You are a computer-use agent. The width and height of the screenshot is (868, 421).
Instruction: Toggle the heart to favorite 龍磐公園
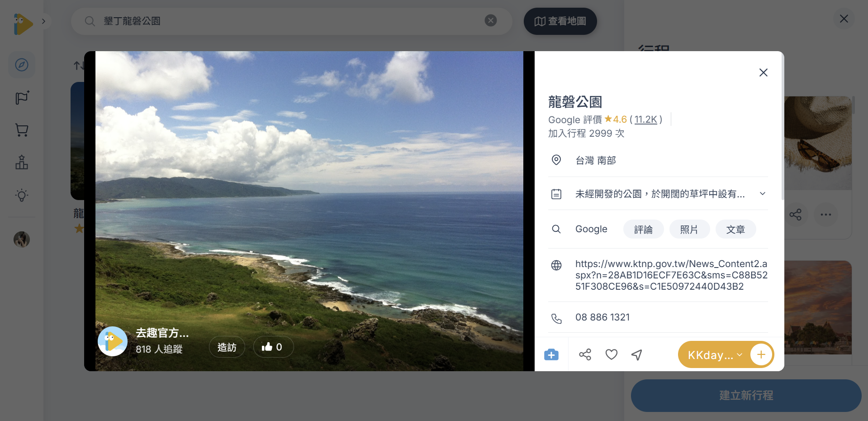pos(611,354)
